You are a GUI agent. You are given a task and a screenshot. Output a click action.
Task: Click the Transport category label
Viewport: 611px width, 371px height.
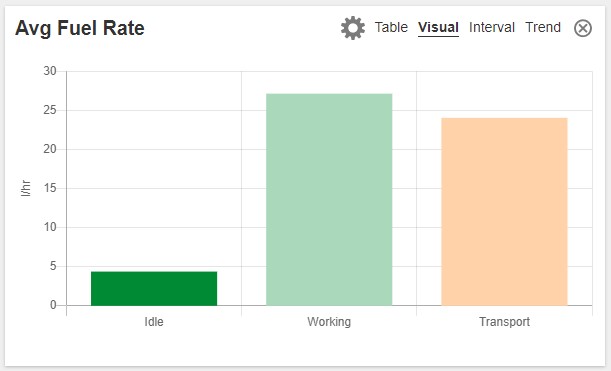[x=504, y=322]
